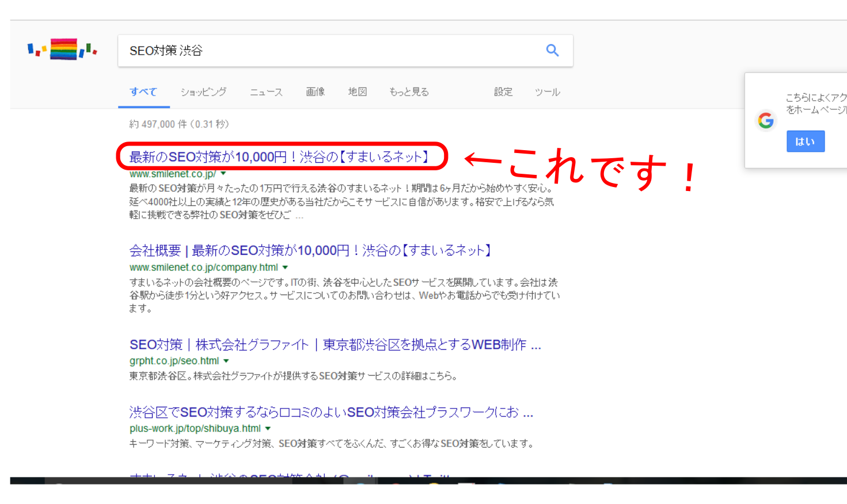This screenshot has width=847, height=504.
Task: Click snippet starting キーワード対策、マーケティング対策
Action: coord(332,444)
